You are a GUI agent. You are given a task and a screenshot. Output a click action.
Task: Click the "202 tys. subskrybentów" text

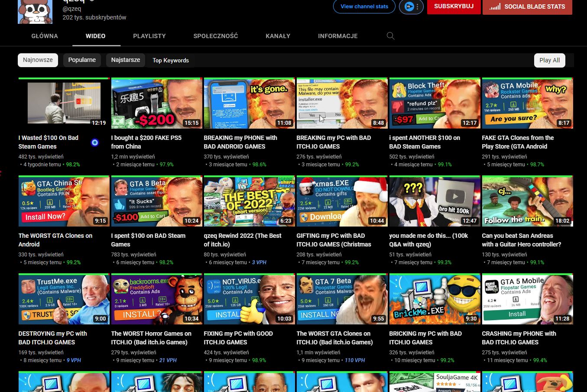point(94,17)
